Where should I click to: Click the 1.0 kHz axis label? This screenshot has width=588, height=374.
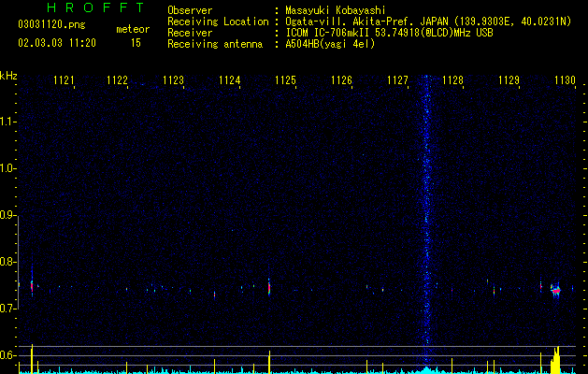point(8,168)
